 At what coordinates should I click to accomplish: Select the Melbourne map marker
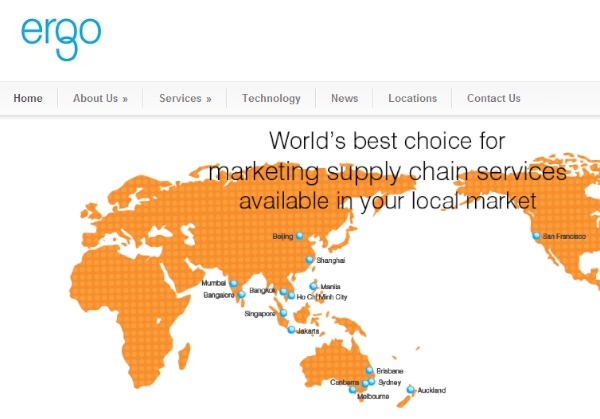pos(353,390)
